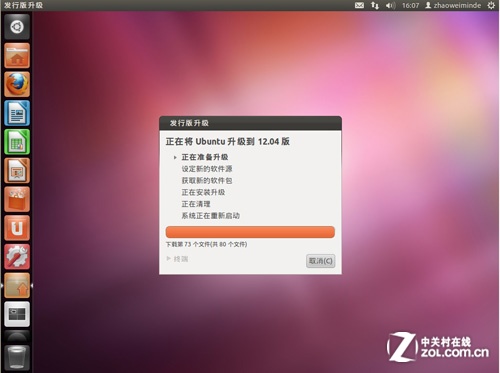The width and height of the screenshot is (500, 373).
Task: Open the sound volume indicator
Action: [390, 5]
